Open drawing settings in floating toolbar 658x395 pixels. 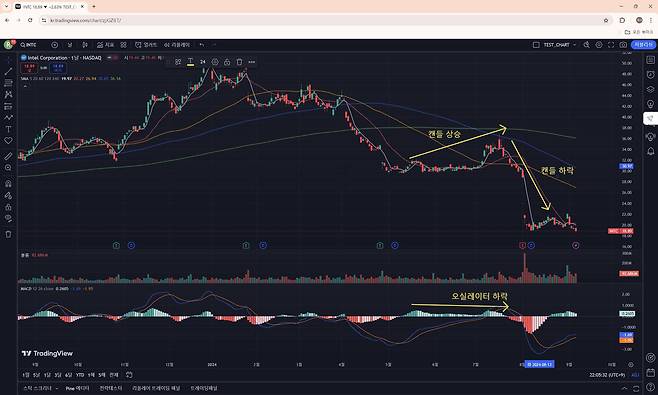coord(215,62)
